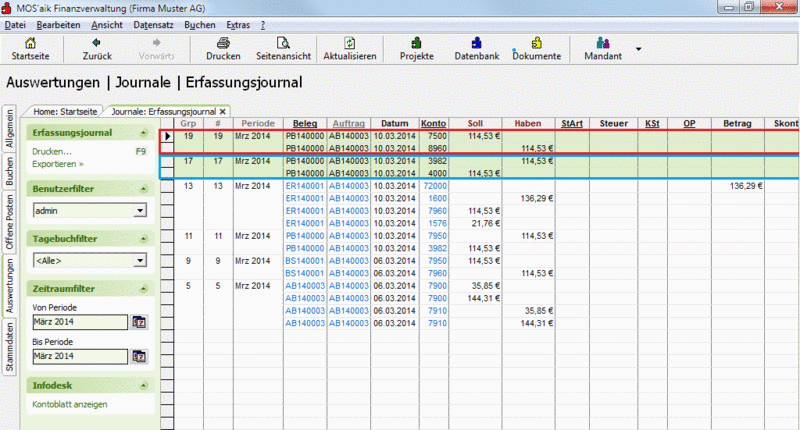The height and width of the screenshot is (430, 800).
Task: Click Soll value 21,76 €
Action: 486,223
